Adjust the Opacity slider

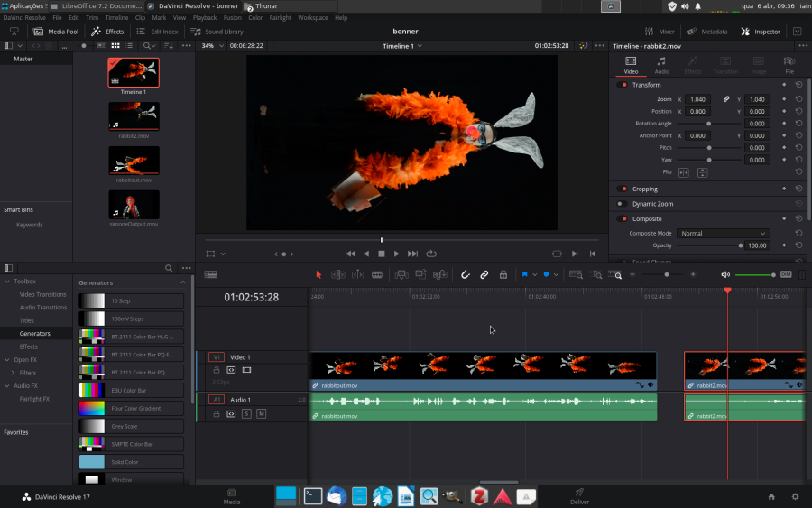[708, 245]
